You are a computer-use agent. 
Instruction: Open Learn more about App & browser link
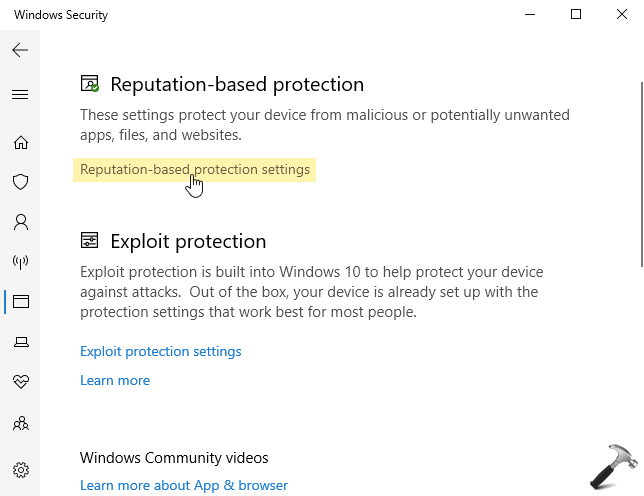coord(184,485)
